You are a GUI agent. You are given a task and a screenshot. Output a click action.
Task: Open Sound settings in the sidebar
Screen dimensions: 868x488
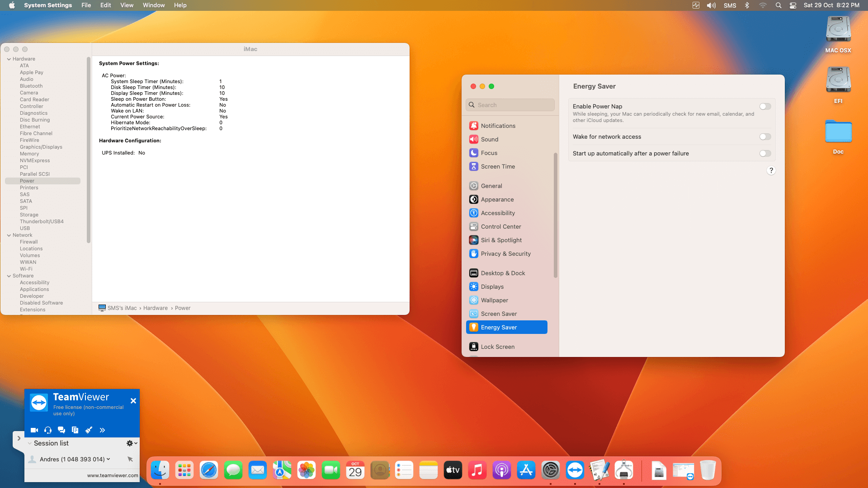coord(506,139)
